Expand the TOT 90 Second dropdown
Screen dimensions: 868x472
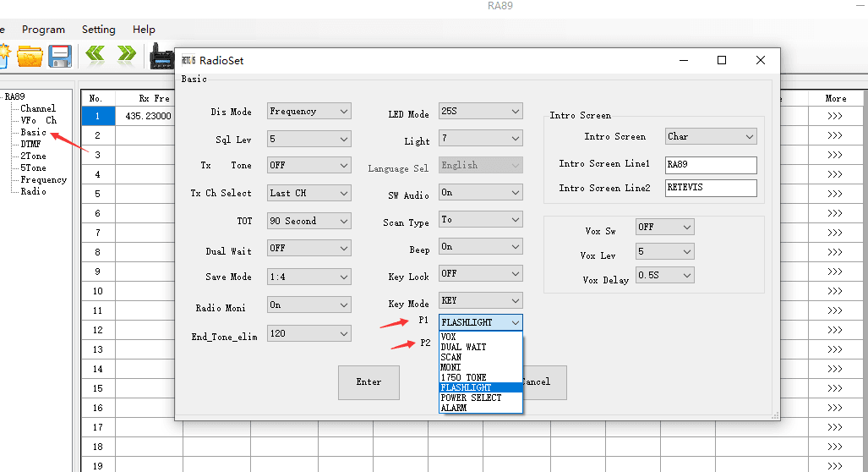click(308, 222)
